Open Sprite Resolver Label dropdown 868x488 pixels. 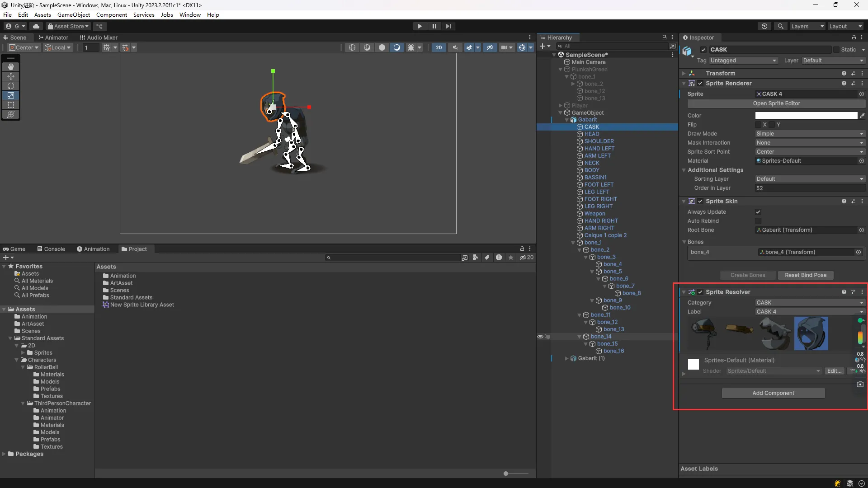coord(809,312)
